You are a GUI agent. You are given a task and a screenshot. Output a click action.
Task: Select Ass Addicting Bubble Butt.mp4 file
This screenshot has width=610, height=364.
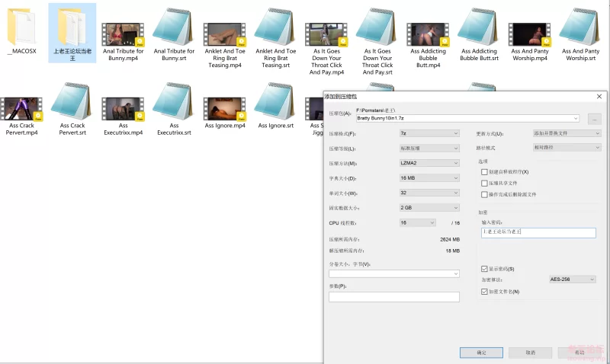click(x=428, y=35)
